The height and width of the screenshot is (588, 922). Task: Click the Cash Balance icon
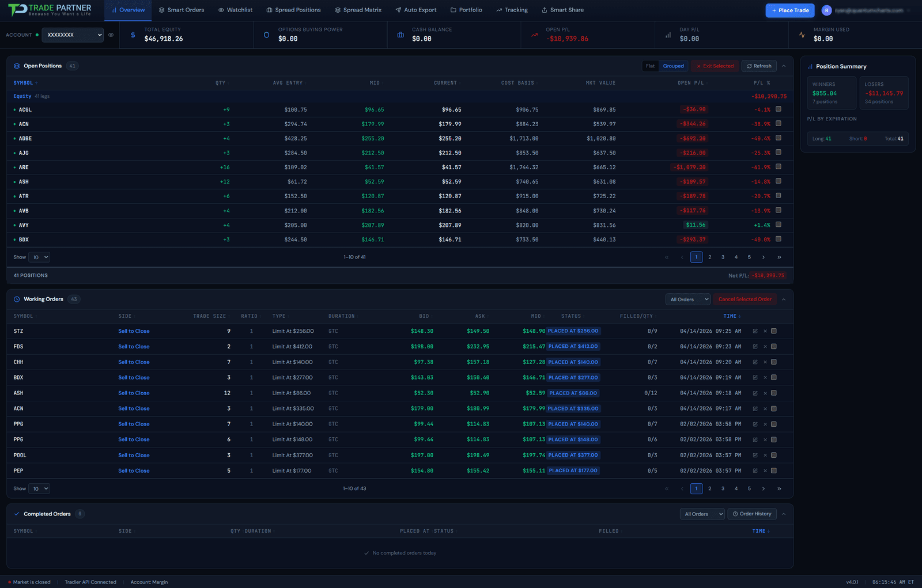point(400,35)
